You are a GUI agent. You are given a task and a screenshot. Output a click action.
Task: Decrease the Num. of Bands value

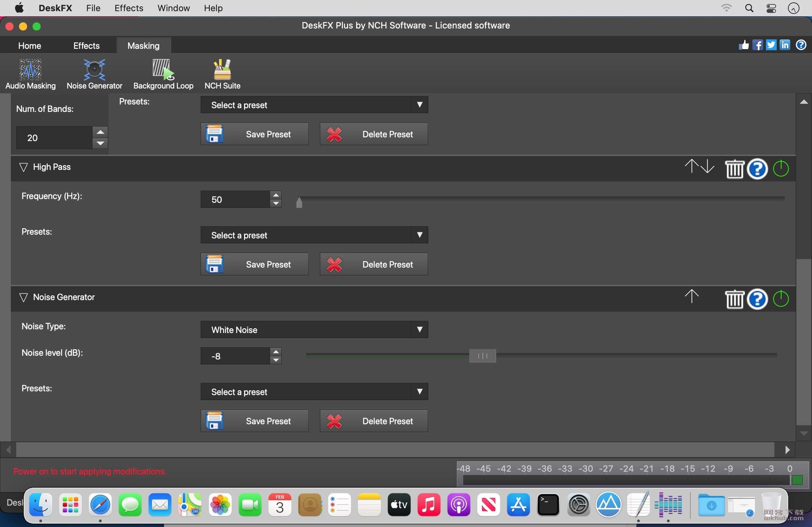(x=100, y=143)
